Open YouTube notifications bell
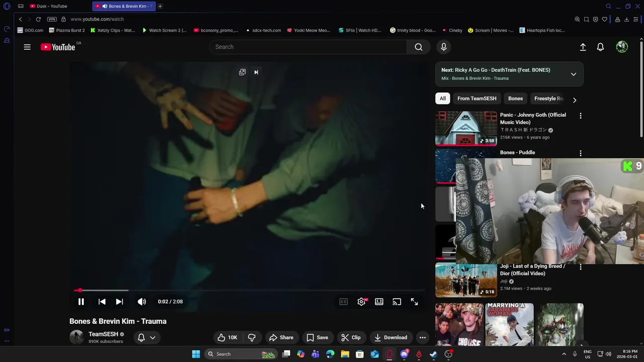Viewport: 644px width, 362px height. click(x=600, y=47)
